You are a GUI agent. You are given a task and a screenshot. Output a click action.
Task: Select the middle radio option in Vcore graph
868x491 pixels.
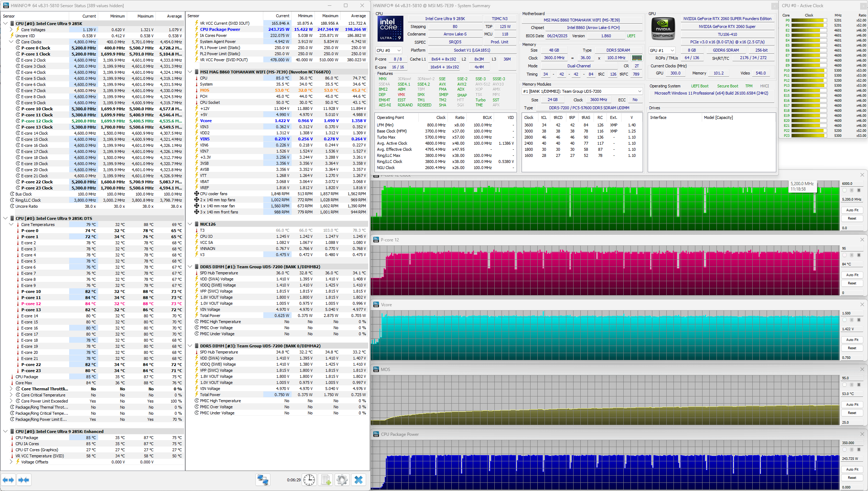pos(852,320)
